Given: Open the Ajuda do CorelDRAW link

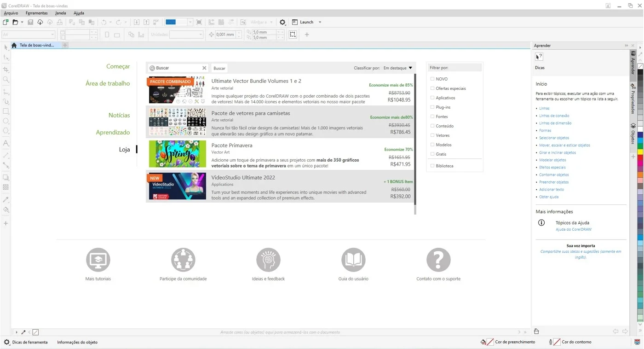Looking at the screenshot, I should (574, 229).
